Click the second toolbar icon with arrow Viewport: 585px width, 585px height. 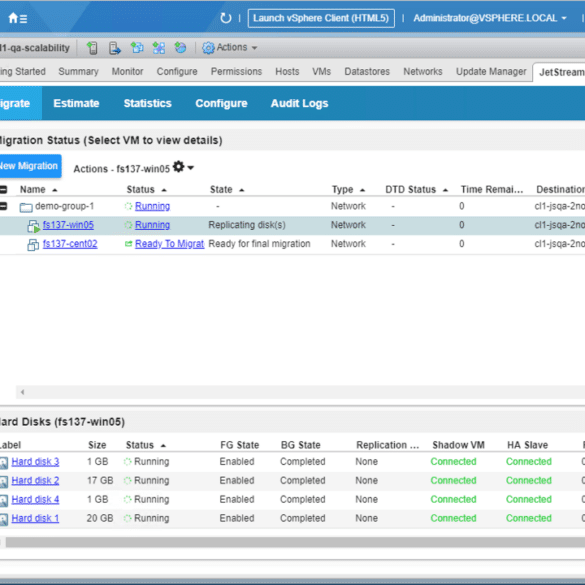coord(115,48)
